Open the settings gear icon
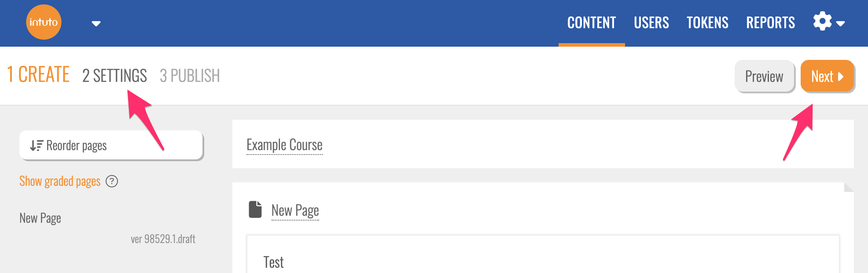This screenshot has height=273, width=868. (822, 22)
